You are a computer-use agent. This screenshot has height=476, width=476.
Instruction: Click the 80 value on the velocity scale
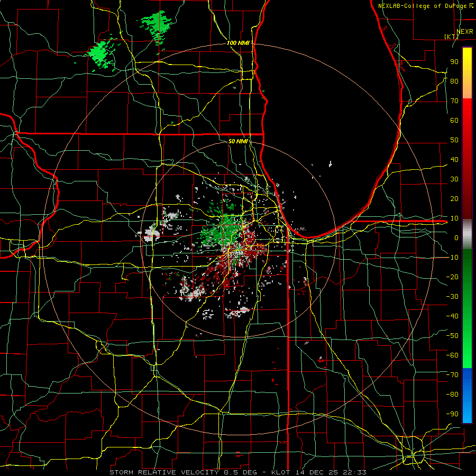click(454, 81)
